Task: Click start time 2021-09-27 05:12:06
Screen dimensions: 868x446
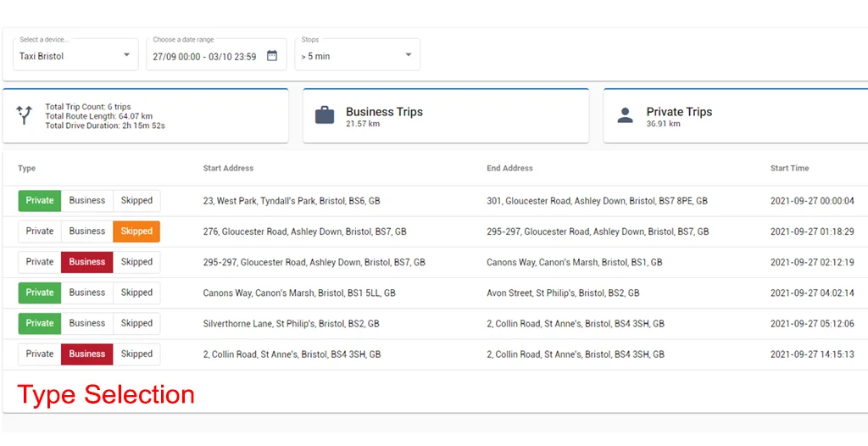Action: (812, 324)
